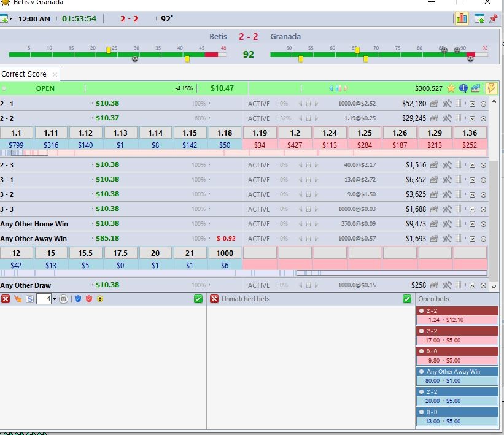
Task: Click the red X beside Unmatched bets
Action: 214,299
